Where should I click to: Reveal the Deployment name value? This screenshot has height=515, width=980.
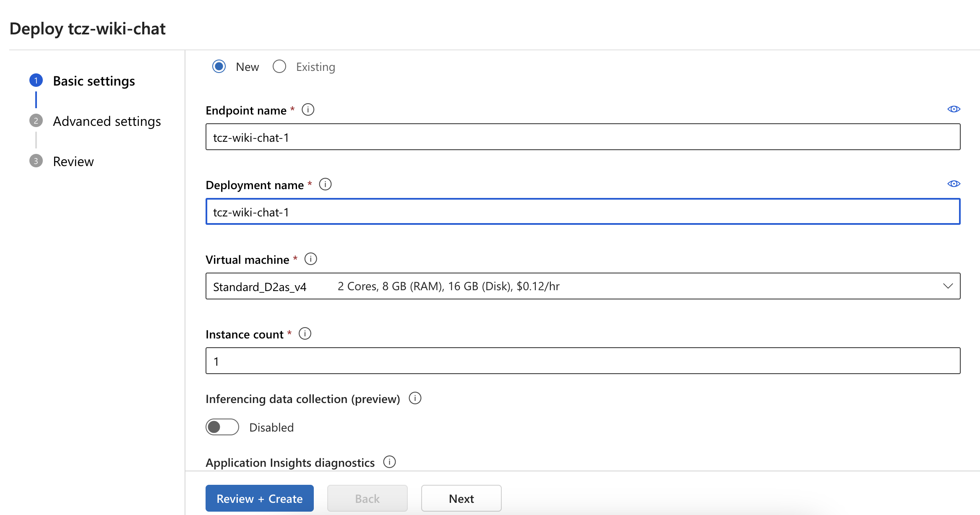[x=954, y=184]
